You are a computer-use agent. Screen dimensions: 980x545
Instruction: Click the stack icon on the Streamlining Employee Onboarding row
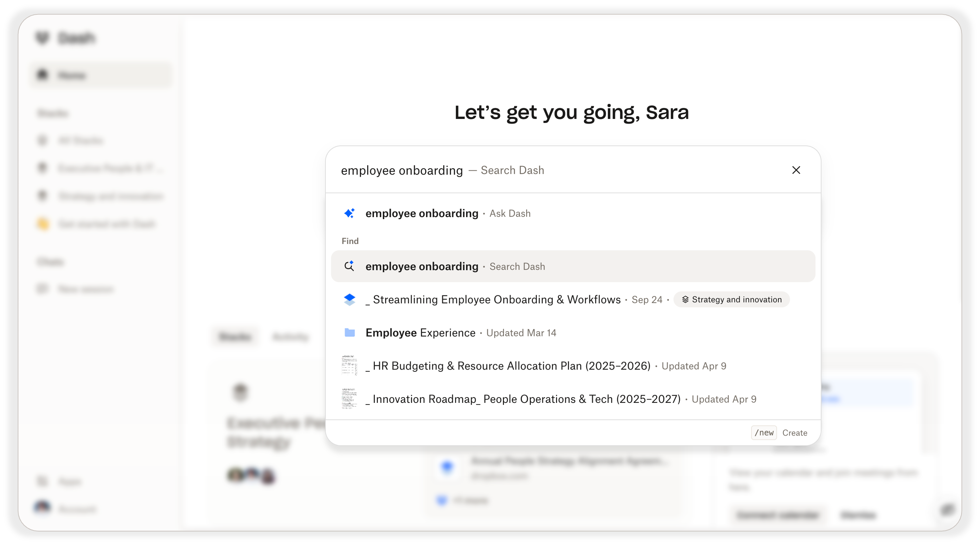(350, 299)
